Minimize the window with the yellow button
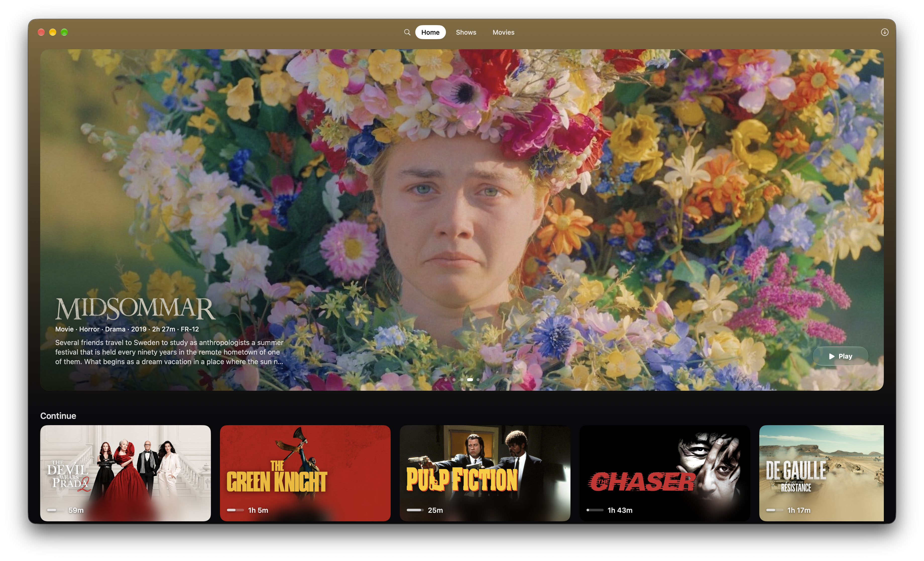Viewport: 924px width, 561px height. coord(53,32)
